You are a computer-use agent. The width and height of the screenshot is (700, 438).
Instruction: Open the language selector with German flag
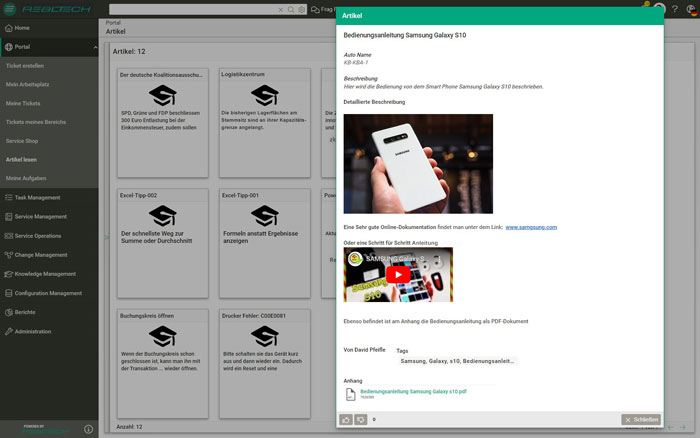click(x=692, y=10)
